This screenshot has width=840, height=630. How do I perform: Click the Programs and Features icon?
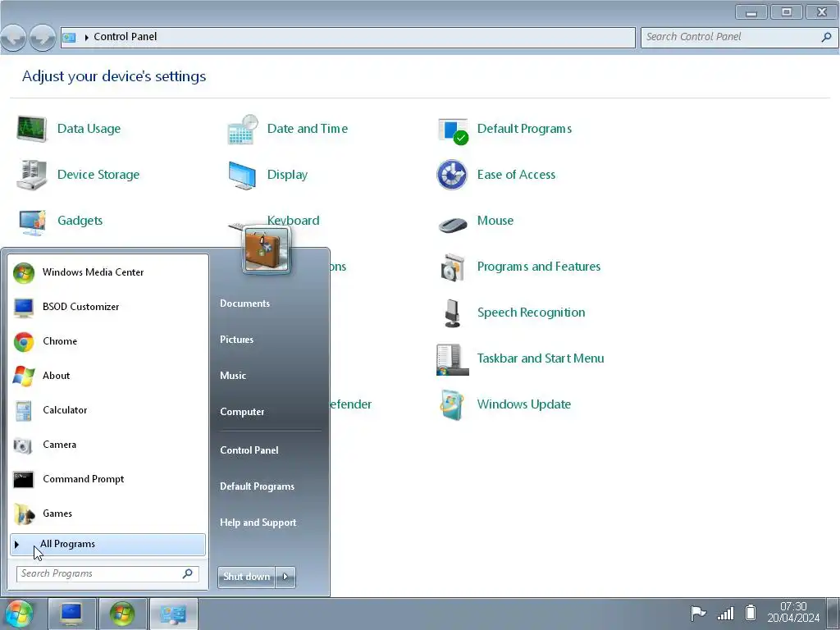coord(453,267)
